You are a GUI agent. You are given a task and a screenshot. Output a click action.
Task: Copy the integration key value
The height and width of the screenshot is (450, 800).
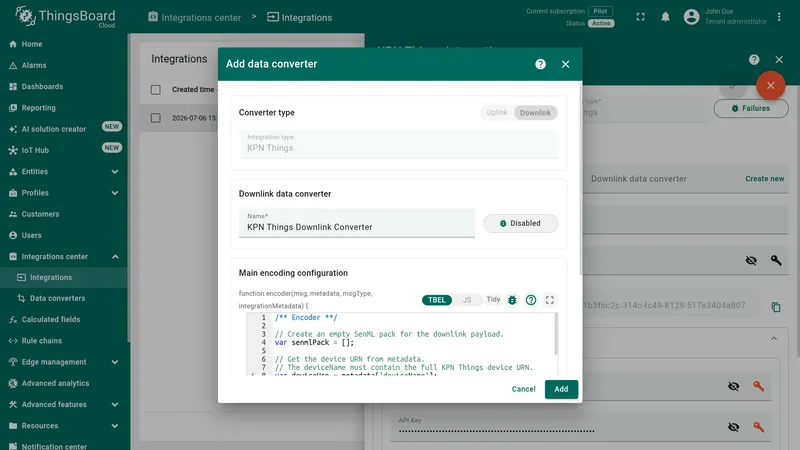coord(776,307)
